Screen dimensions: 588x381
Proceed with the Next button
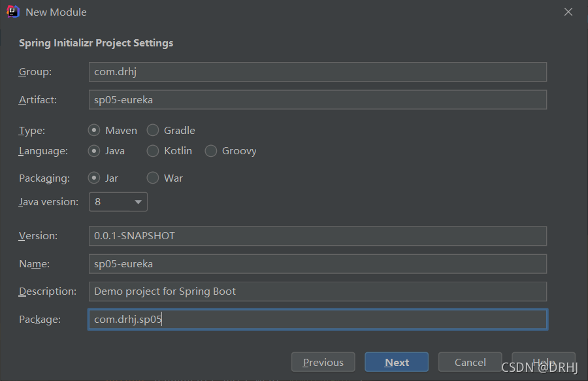[x=397, y=362]
